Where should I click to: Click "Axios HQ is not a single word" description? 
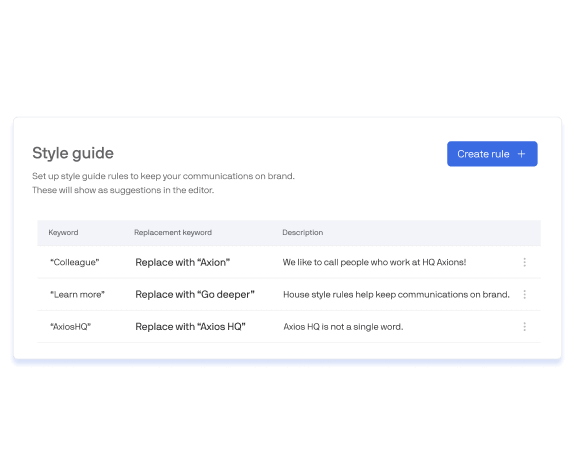pyautogui.click(x=343, y=327)
